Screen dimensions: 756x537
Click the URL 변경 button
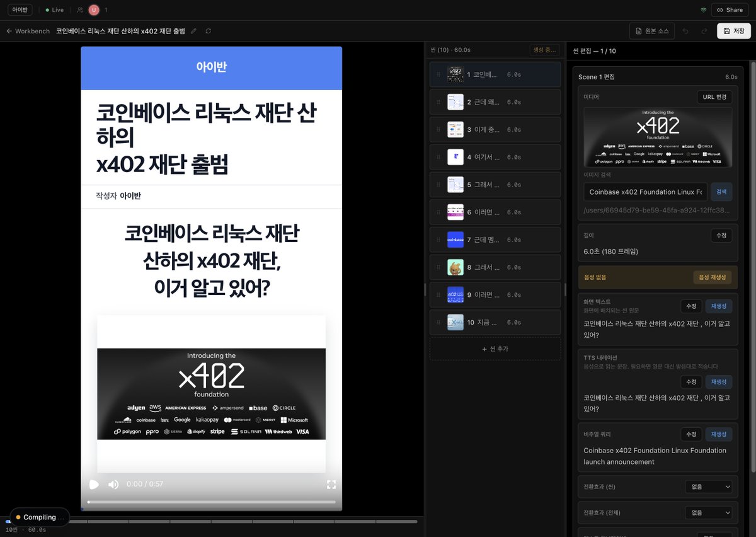(714, 97)
